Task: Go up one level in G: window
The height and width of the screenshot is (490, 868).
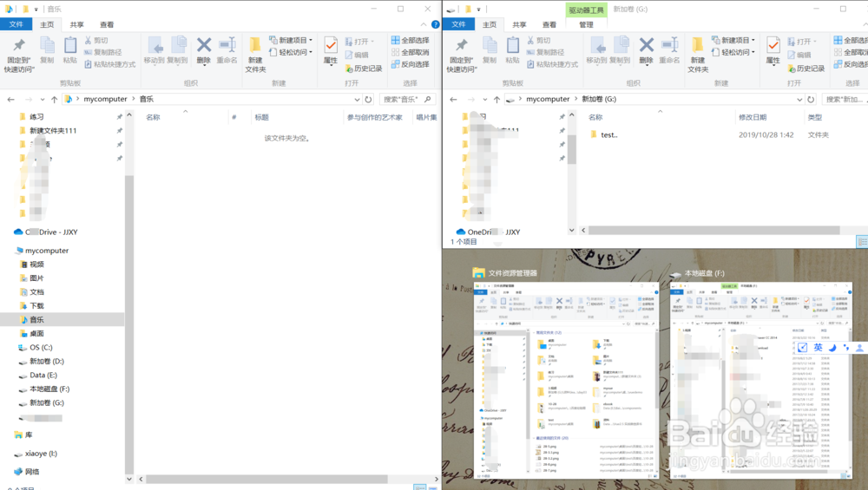Action: (x=496, y=100)
